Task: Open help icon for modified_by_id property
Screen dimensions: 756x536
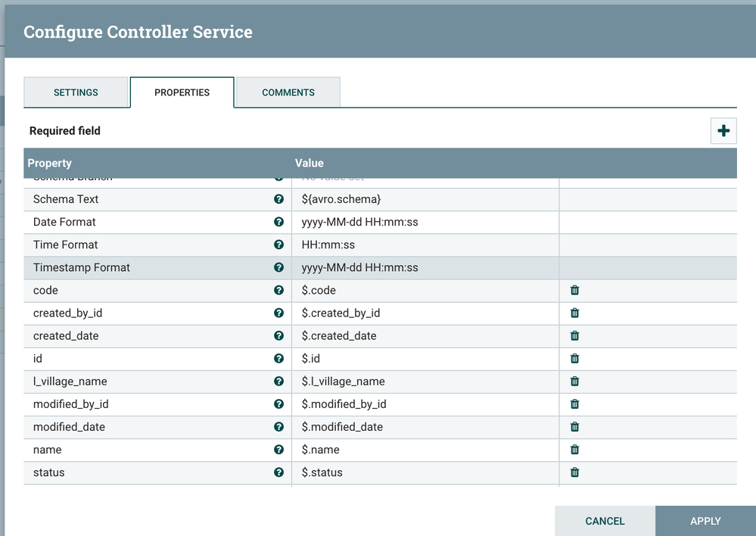Action: point(278,404)
